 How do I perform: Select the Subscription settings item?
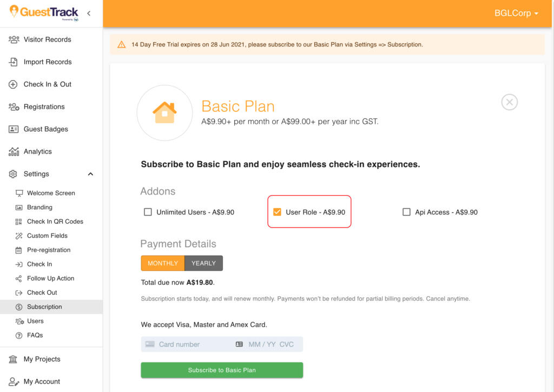click(x=44, y=307)
